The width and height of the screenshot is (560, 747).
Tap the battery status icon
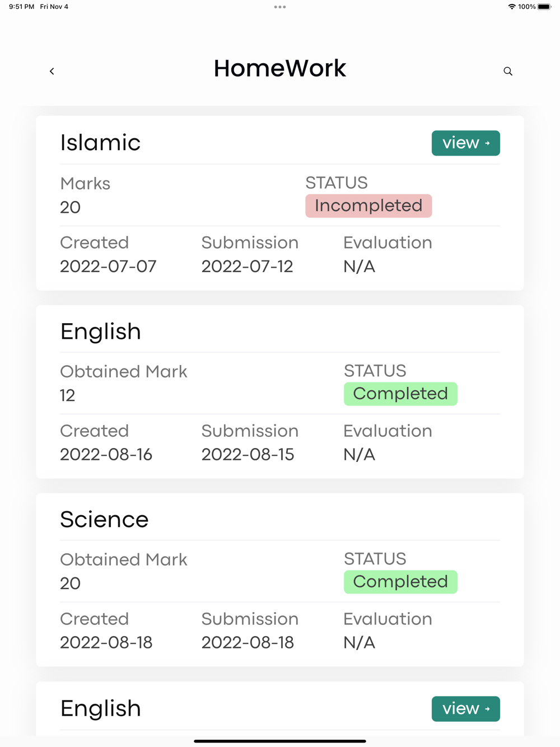544,7
